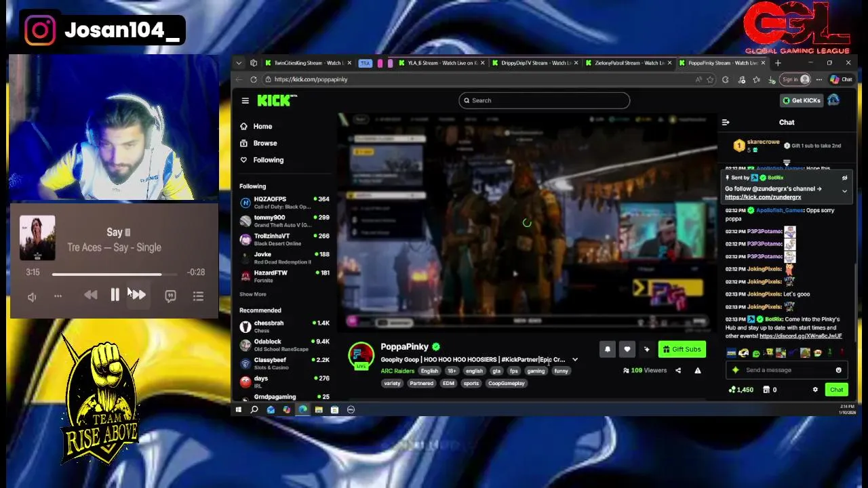Open Windows Start in streamed taskbar
This screenshot has height=488, width=868.
pos(238,409)
